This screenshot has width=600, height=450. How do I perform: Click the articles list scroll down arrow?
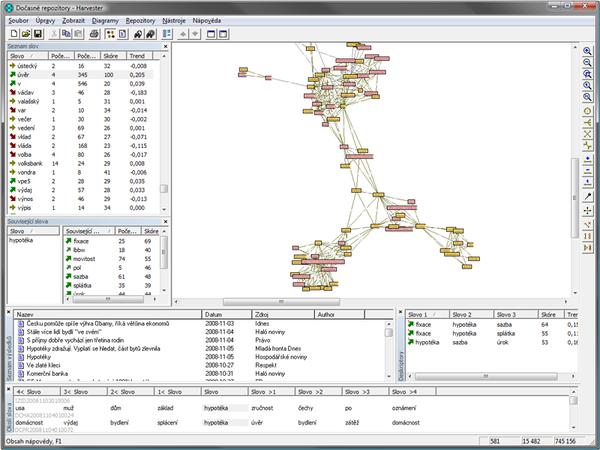(x=389, y=377)
